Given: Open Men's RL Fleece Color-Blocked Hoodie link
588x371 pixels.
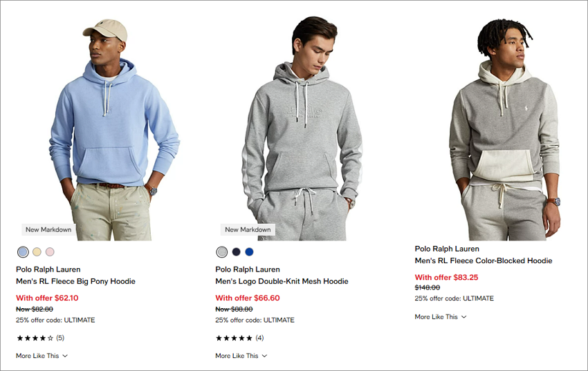Looking at the screenshot, I should pos(484,260).
